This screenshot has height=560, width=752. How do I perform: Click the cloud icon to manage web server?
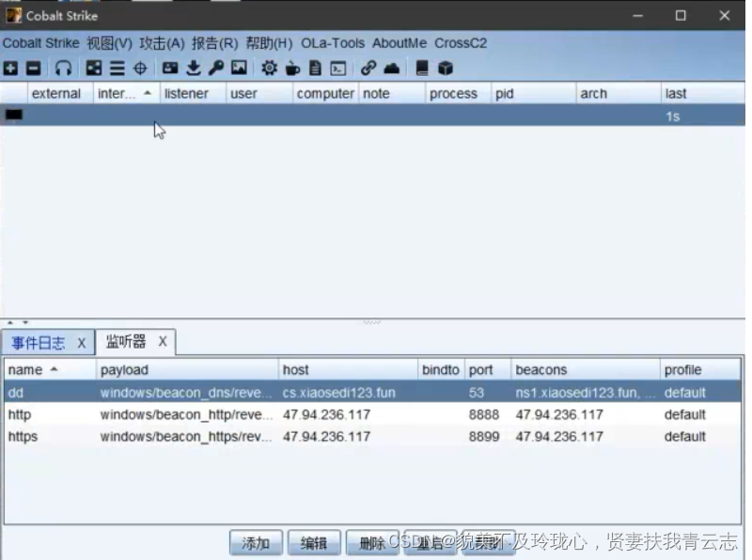point(392,68)
